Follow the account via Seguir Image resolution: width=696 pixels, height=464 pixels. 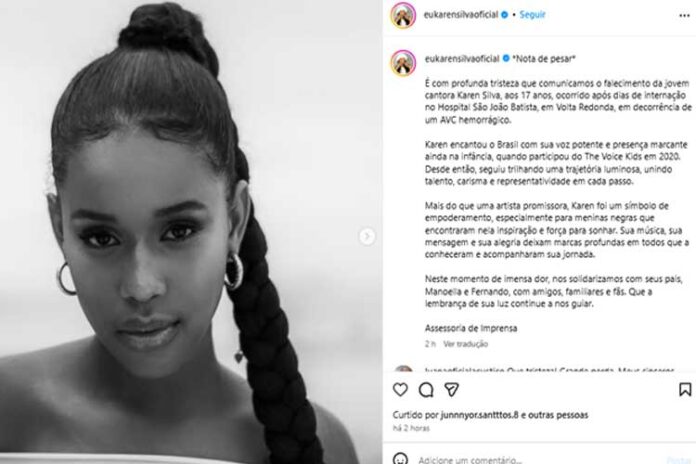[x=532, y=15]
